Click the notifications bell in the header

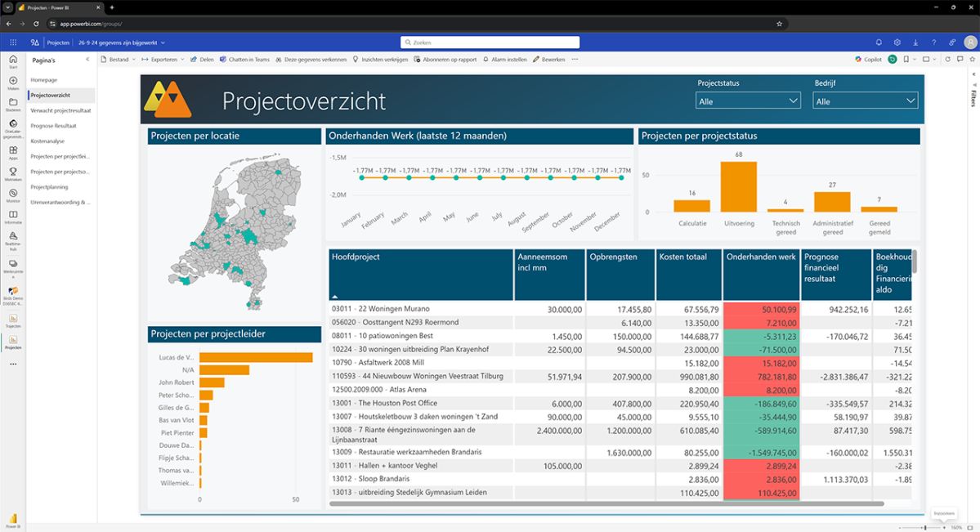pyautogui.click(x=879, y=42)
